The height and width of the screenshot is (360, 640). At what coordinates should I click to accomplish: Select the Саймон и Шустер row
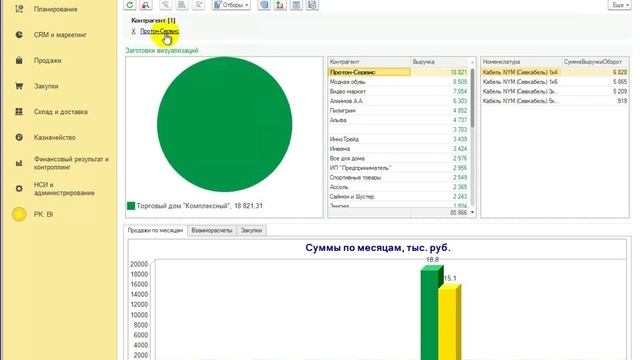(x=398, y=197)
